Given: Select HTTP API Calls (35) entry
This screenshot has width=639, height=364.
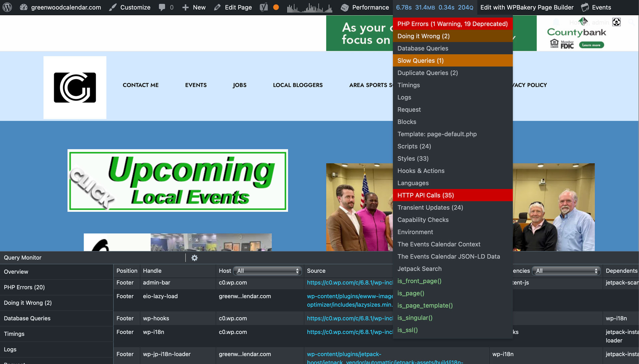Looking at the screenshot, I should pos(453,195).
